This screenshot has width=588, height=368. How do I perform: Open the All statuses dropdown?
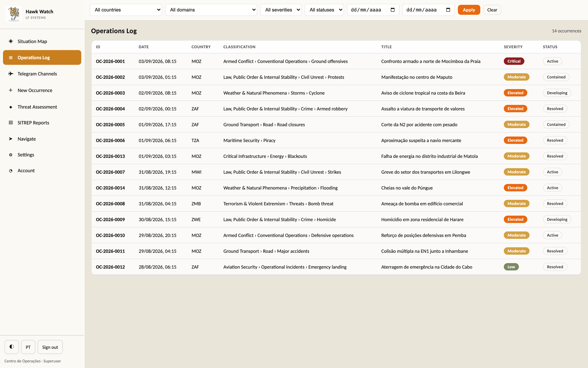[324, 10]
